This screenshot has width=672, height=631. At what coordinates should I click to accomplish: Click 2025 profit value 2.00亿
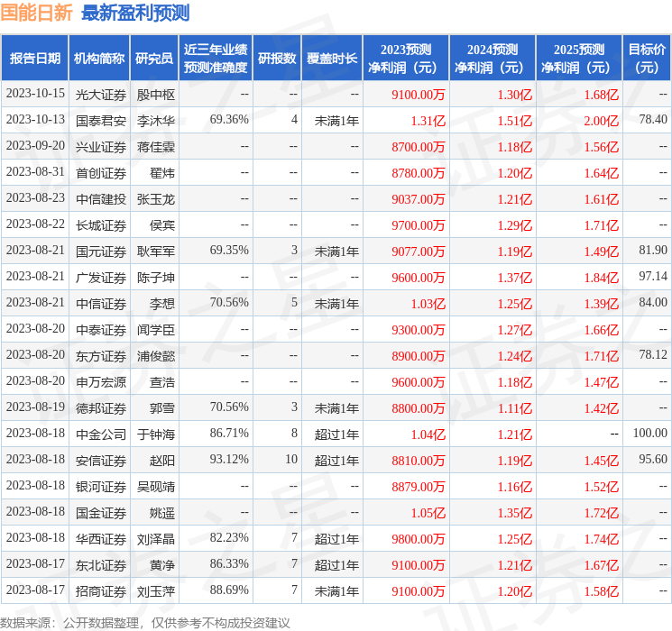point(602,121)
